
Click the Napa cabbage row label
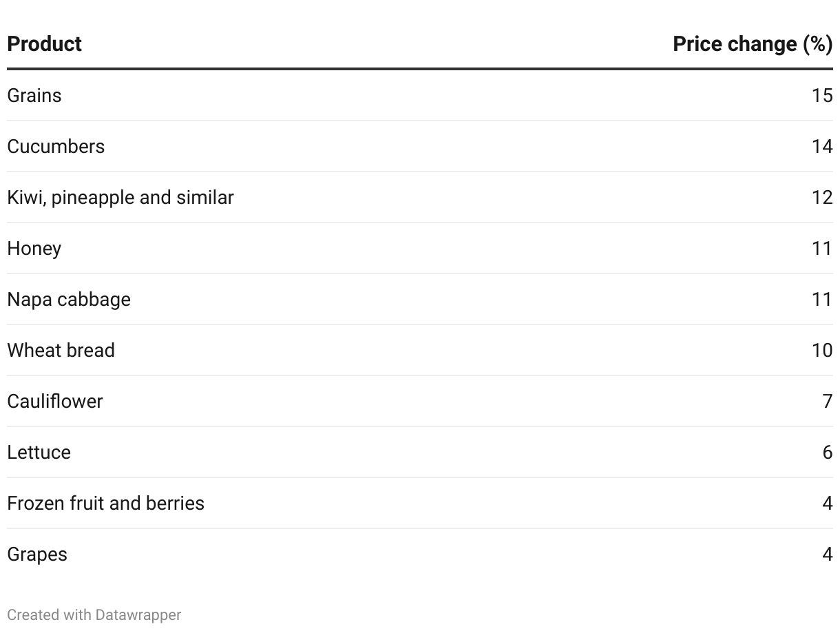click(x=69, y=299)
